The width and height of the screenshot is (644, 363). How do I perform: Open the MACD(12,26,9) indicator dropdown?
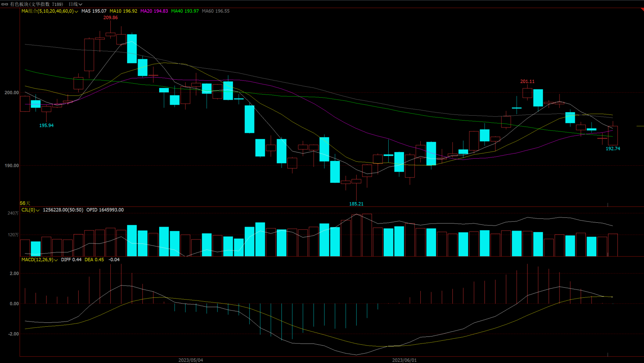click(39, 260)
